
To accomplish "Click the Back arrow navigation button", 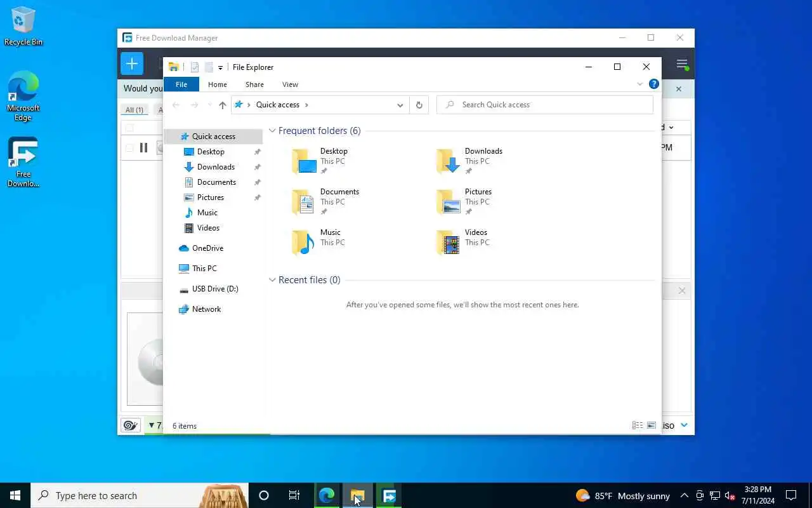I will tap(176, 105).
